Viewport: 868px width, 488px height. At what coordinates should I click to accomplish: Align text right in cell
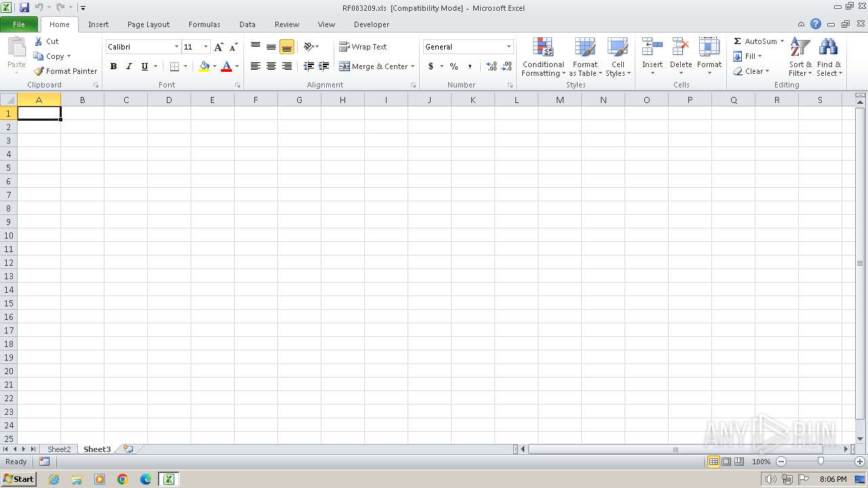pos(287,66)
